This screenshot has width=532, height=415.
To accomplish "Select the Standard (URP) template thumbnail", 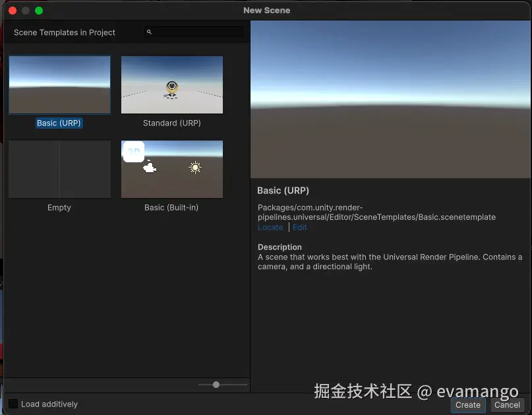I will (x=172, y=85).
